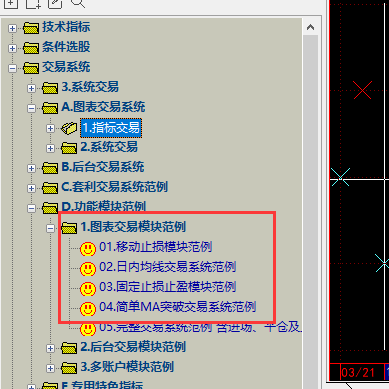Select the 2.后台交易模块范例 tree item
The height and width of the screenshot is (389, 389).
click(133, 347)
